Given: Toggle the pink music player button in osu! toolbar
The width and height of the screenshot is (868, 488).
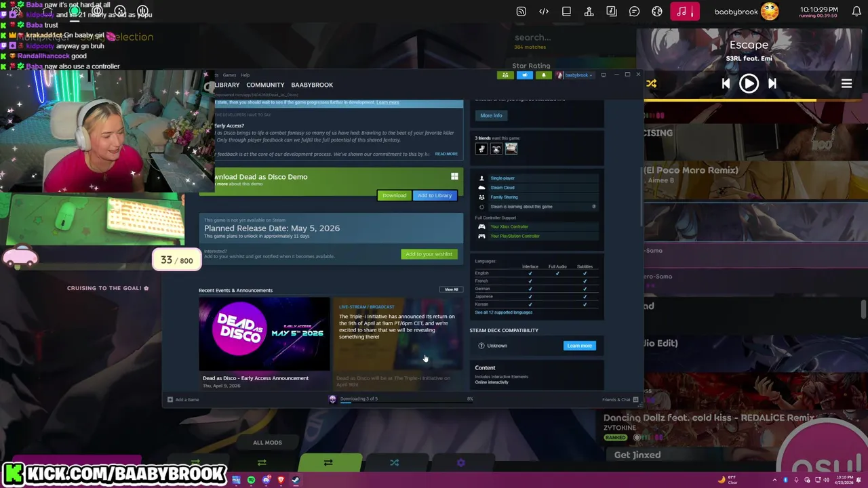Looking at the screenshot, I should (x=684, y=12).
